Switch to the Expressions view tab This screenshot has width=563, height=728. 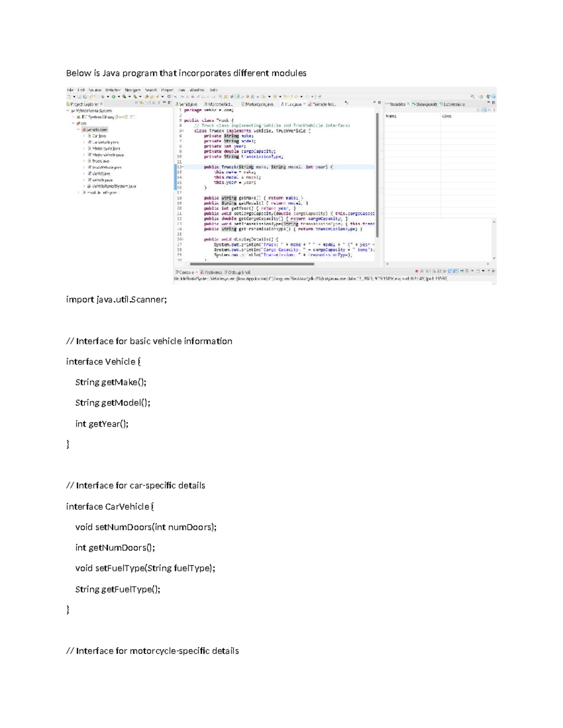tap(452, 104)
